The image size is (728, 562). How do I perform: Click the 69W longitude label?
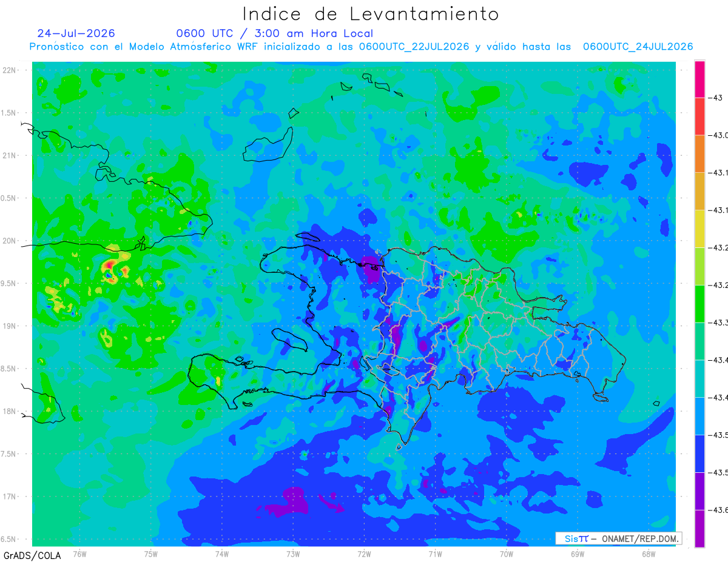click(x=577, y=554)
